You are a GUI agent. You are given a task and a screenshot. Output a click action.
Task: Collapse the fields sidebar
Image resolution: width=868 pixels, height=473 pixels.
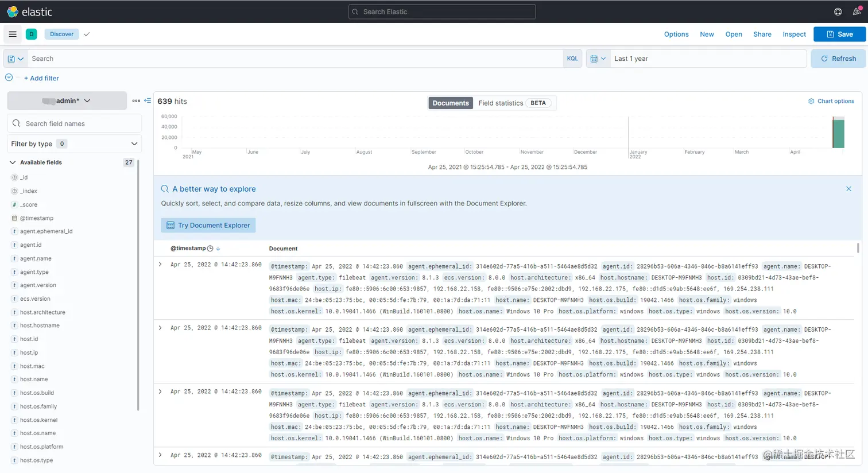click(x=148, y=100)
